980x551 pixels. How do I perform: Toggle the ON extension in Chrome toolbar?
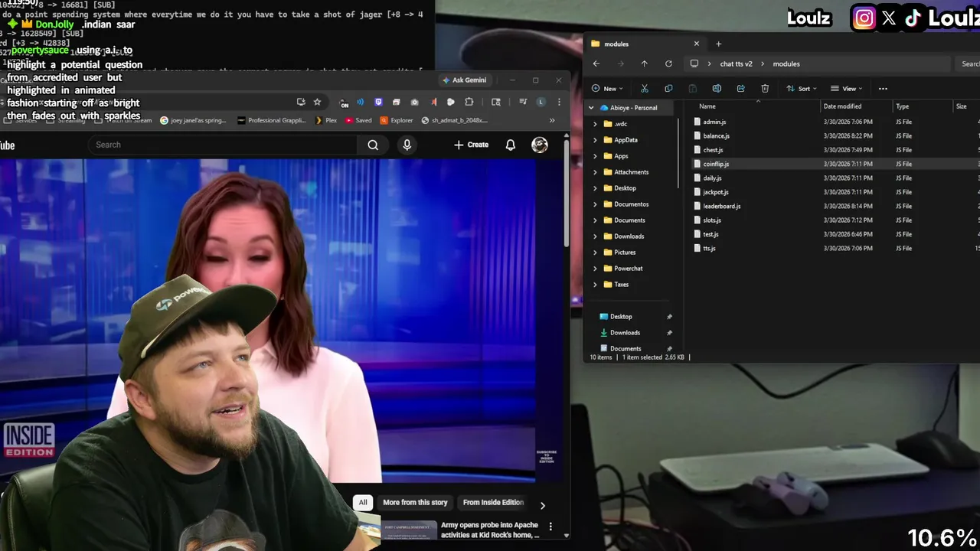click(345, 103)
